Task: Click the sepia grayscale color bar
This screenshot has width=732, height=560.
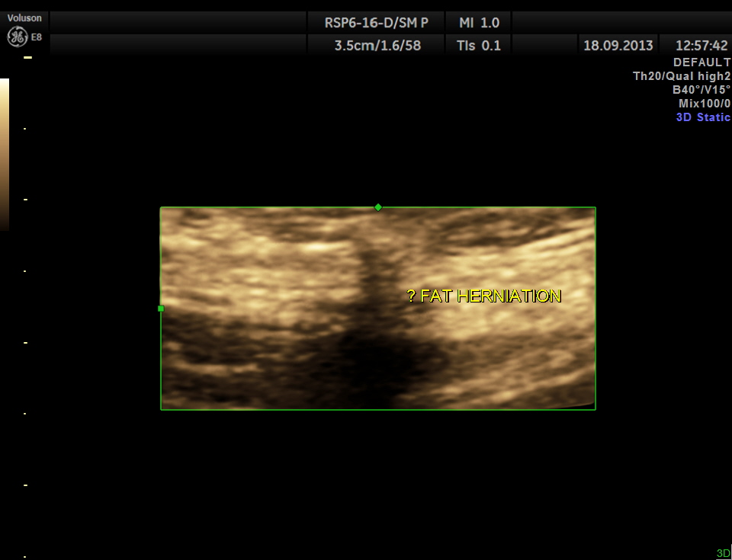Action: click(5, 153)
